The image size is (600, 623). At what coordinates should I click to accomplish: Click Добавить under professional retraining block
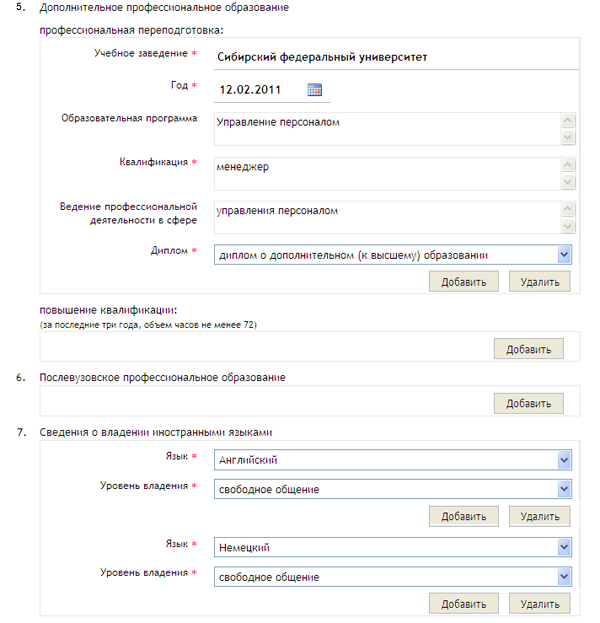pos(463,282)
